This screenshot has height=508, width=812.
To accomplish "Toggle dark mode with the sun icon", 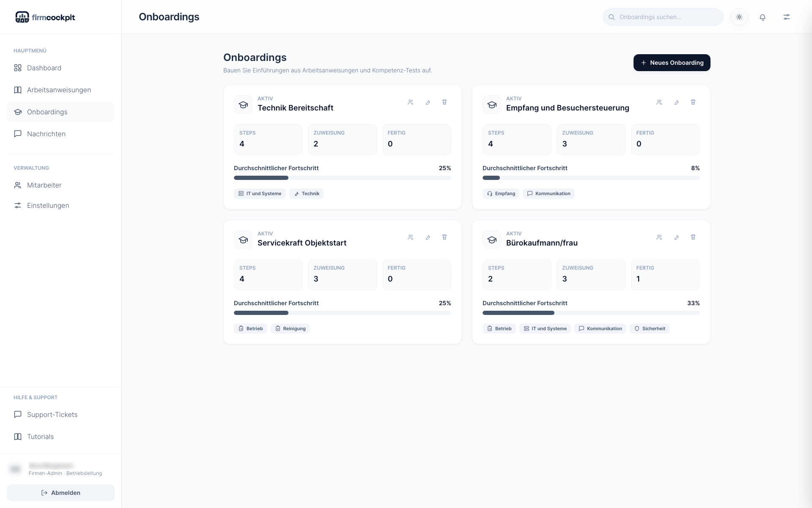I will coord(739,17).
